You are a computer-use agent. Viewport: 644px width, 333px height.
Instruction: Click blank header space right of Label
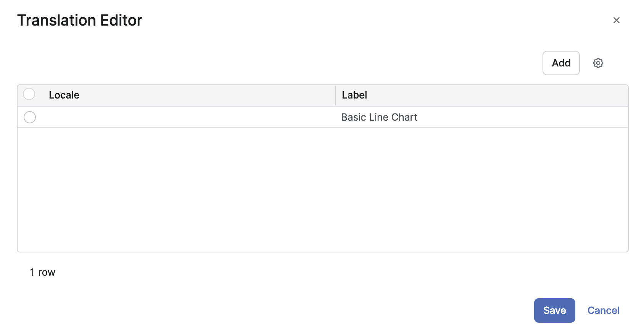[496, 95]
